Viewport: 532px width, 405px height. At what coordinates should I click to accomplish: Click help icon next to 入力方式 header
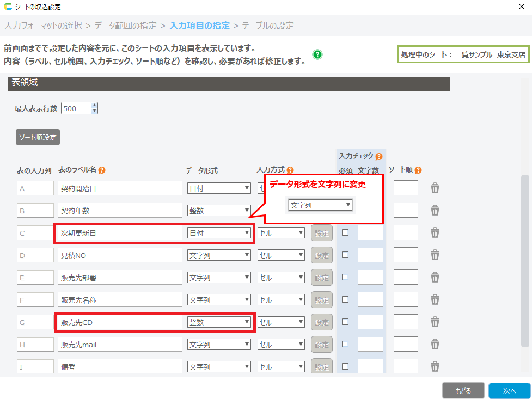pyautogui.click(x=290, y=170)
